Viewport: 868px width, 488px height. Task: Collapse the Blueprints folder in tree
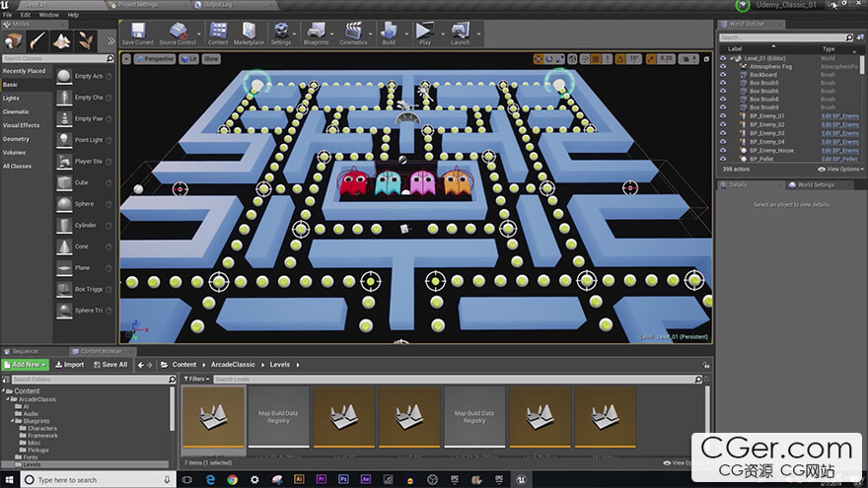12,421
